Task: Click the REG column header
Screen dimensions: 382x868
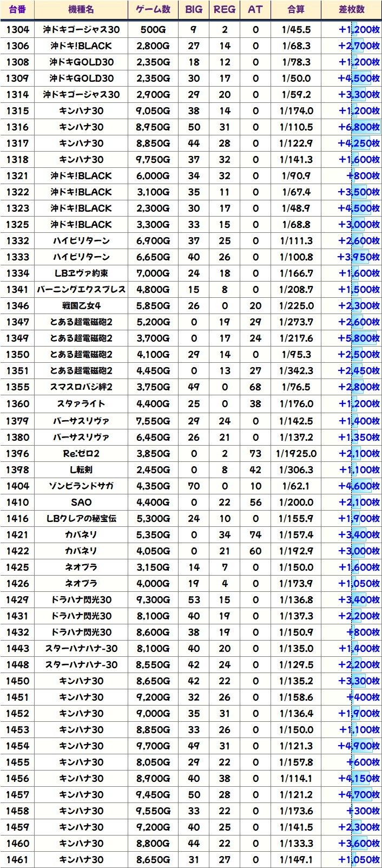Action: [x=225, y=10]
